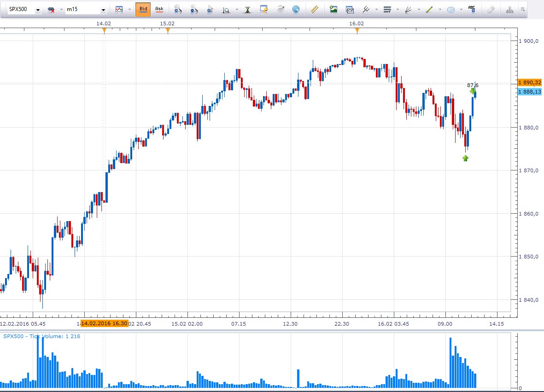The width and height of the screenshot is (544, 392).
Task: Select the zoom in tool
Action: pos(178,10)
